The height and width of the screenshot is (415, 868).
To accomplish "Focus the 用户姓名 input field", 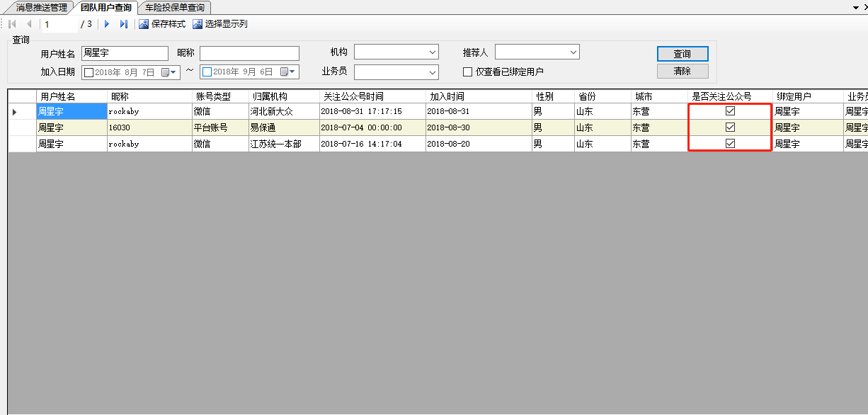I will point(125,53).
